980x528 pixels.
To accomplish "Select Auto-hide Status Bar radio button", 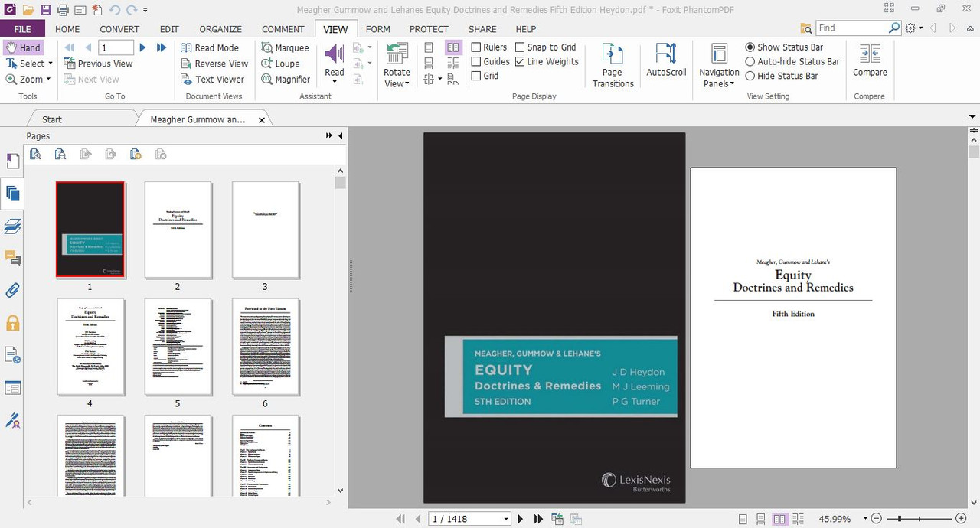I will (750, 61).
